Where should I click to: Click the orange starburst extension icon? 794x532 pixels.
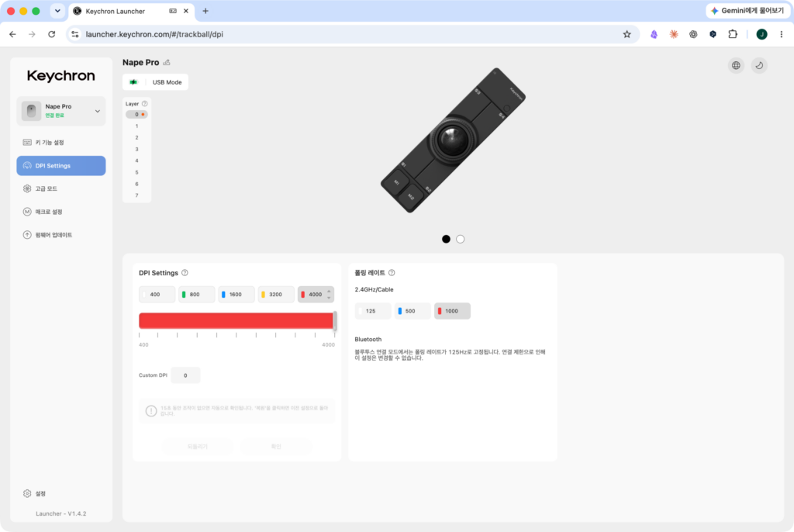(674, 34)
